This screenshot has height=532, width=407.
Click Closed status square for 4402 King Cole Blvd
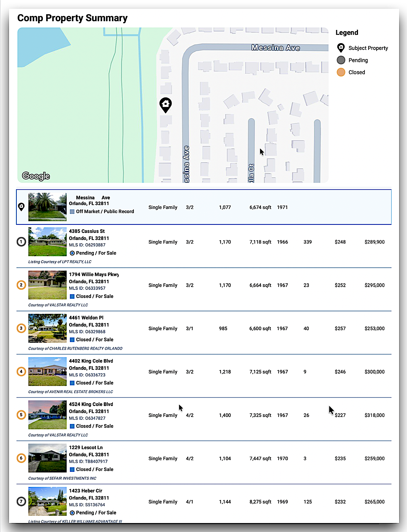click(72, 383)
